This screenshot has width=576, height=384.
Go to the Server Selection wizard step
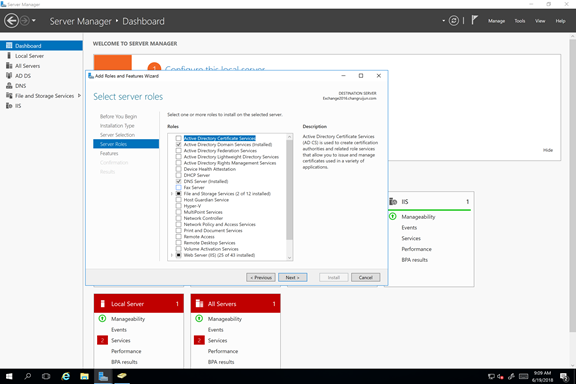[117, 135]
